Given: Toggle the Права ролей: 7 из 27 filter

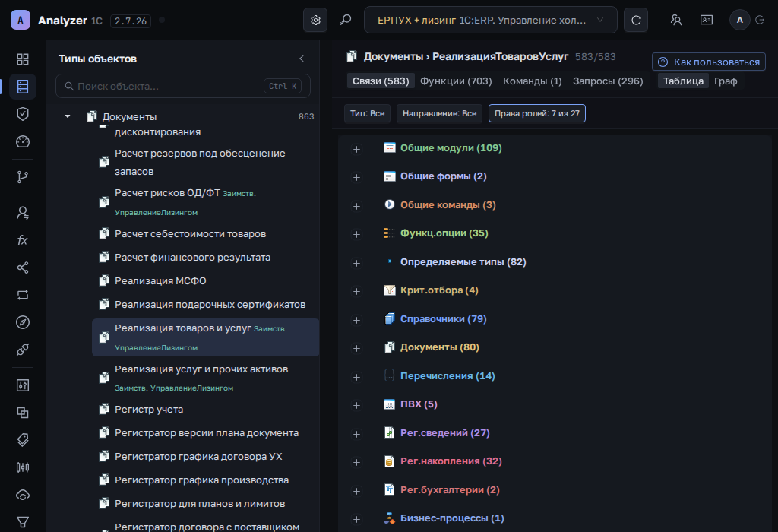Looking at the screenshot, I should 537,113.
